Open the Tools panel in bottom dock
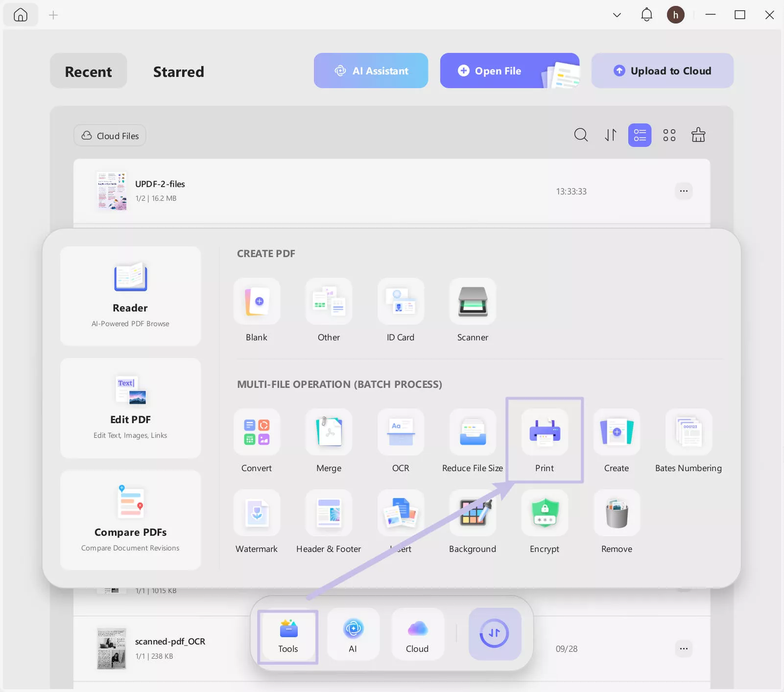This screenshot has height=692, width=784. coord(288,636)
